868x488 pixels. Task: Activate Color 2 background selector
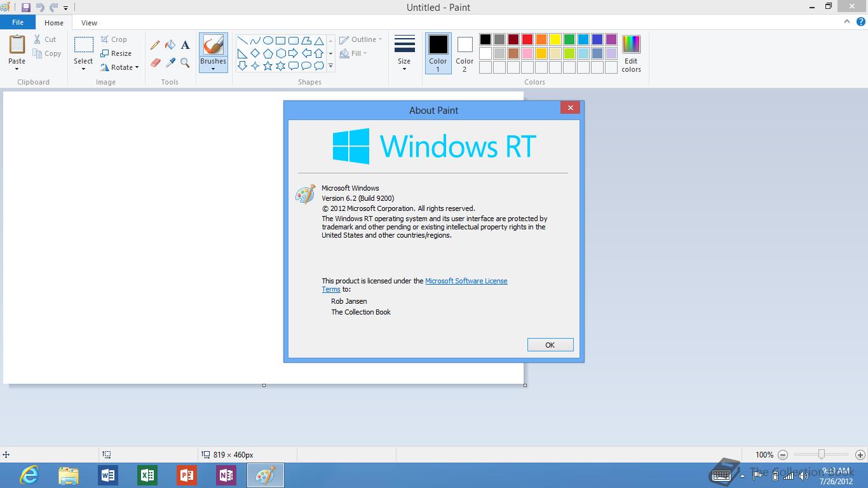465,53
